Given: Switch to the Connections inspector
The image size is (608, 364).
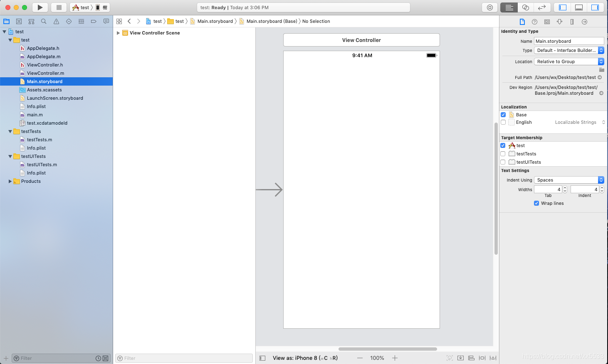Looking at the screenshot, I should click(585, 22).
